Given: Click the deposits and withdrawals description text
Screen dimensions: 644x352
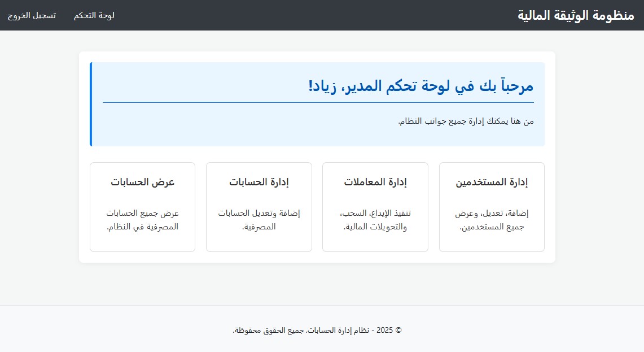Looking at the screenshot, I should 375,220.
